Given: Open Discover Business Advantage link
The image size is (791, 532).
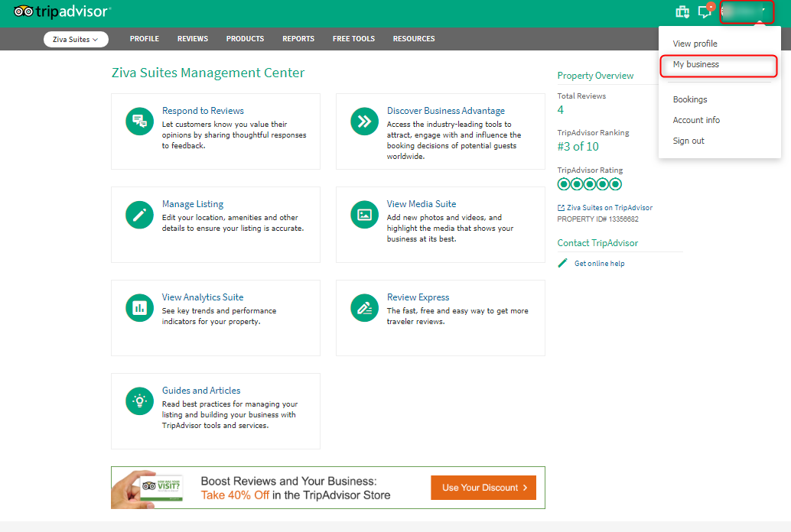Looking at the screenshot, I should click(445, 110).
